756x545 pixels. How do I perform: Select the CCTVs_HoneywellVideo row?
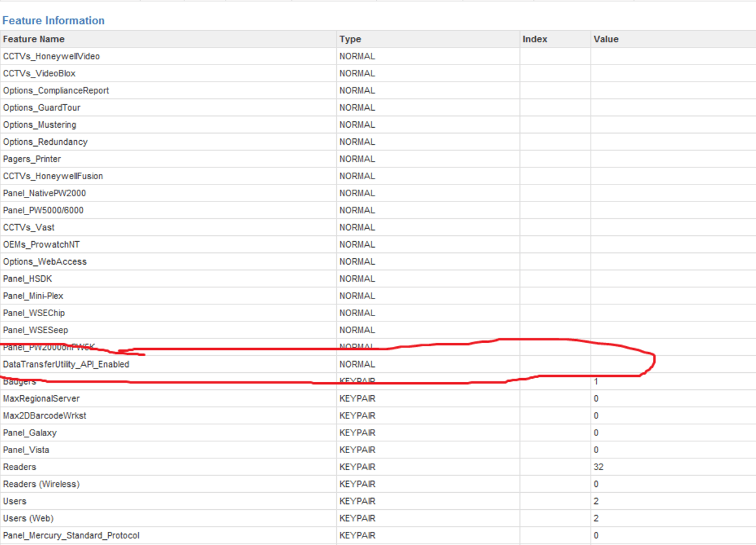(x=51, y=56)
